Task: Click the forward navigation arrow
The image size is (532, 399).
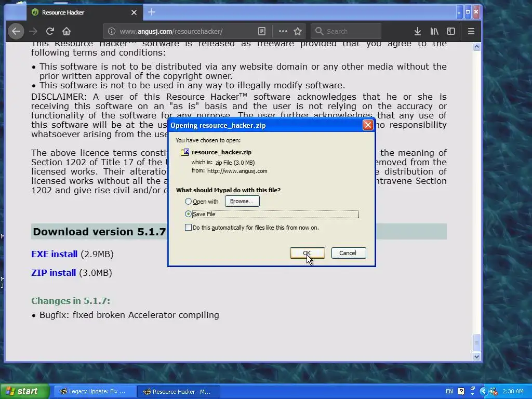Action: (33, 32)
